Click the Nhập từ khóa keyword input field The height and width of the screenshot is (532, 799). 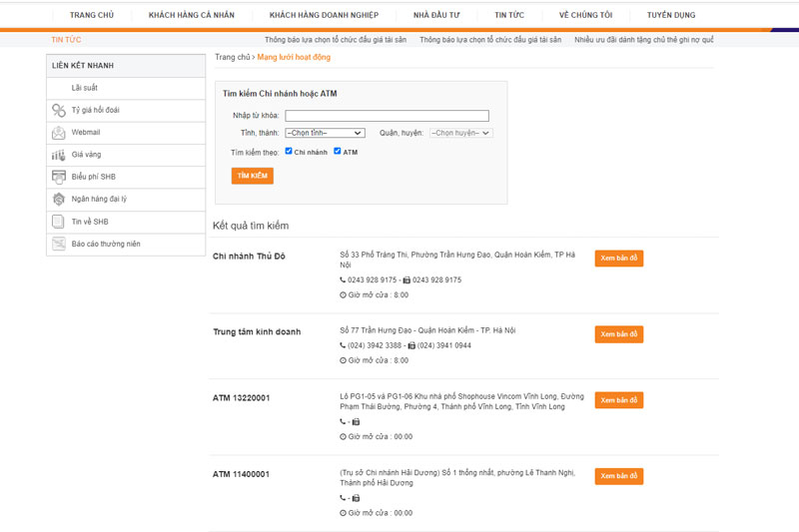pos(387,116)
